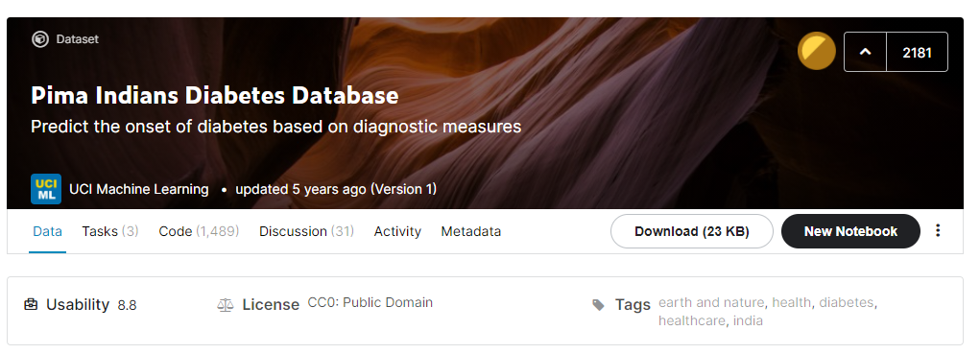Open the Tasks tab
This screenshot has width=980, height=354.
110,231
